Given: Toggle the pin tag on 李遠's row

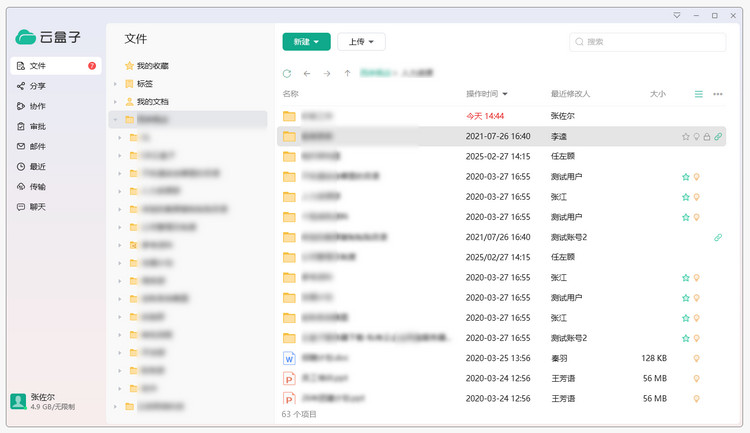Looking at the screenshot, I should [696, 137].
